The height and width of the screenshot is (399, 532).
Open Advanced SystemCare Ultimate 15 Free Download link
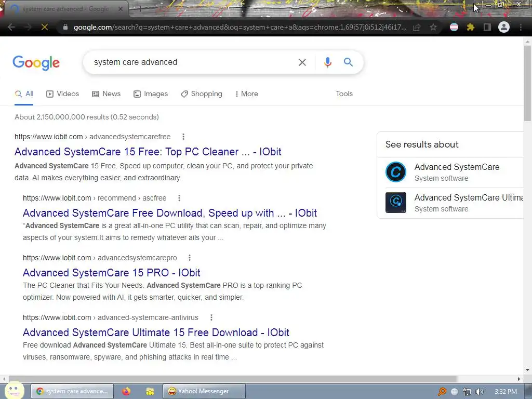(156, 332)
